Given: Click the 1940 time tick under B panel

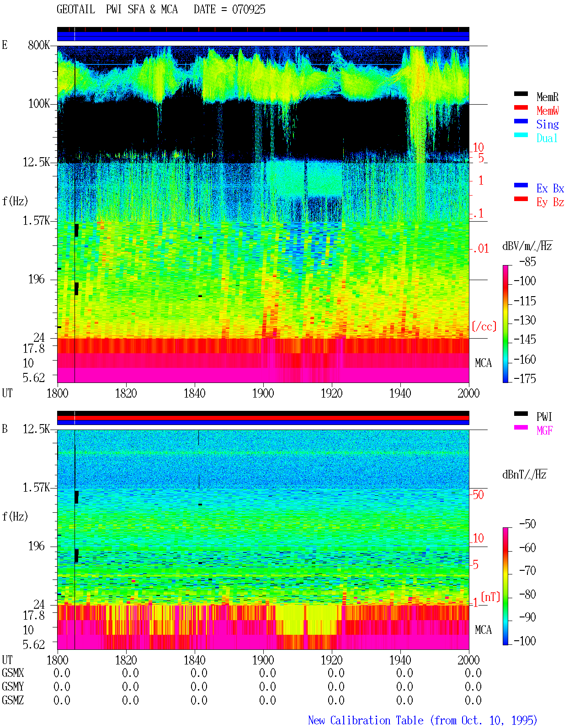Looking at the screenshot, I should [x=400, y=660].
